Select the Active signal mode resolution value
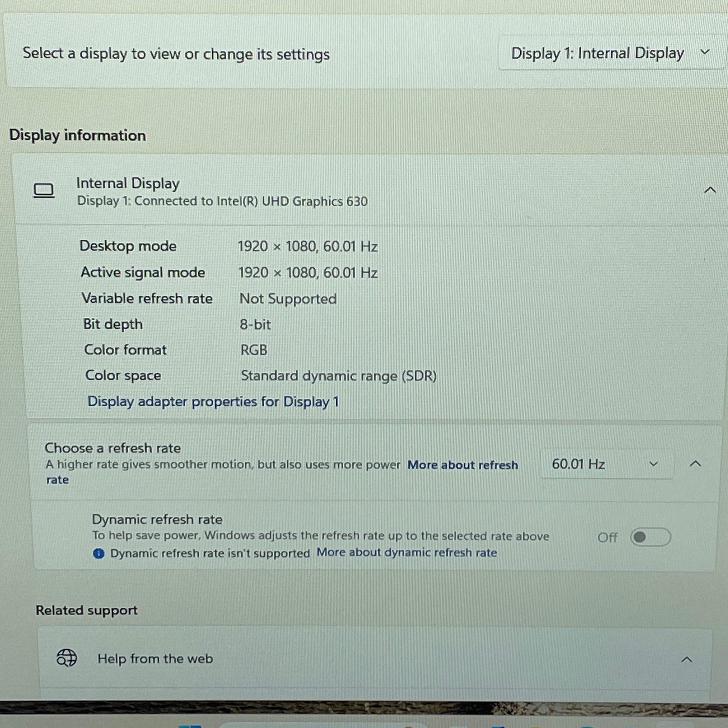 308,273
